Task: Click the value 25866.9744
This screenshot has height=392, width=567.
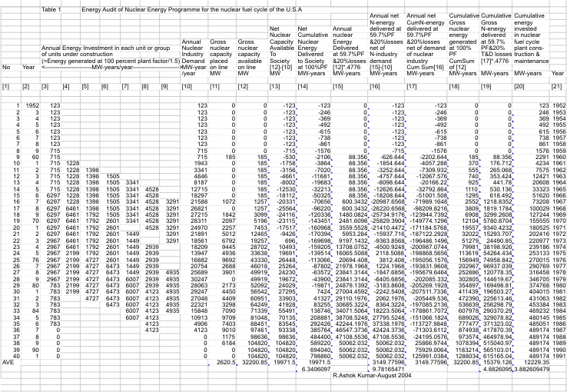Action: [432, 343]
